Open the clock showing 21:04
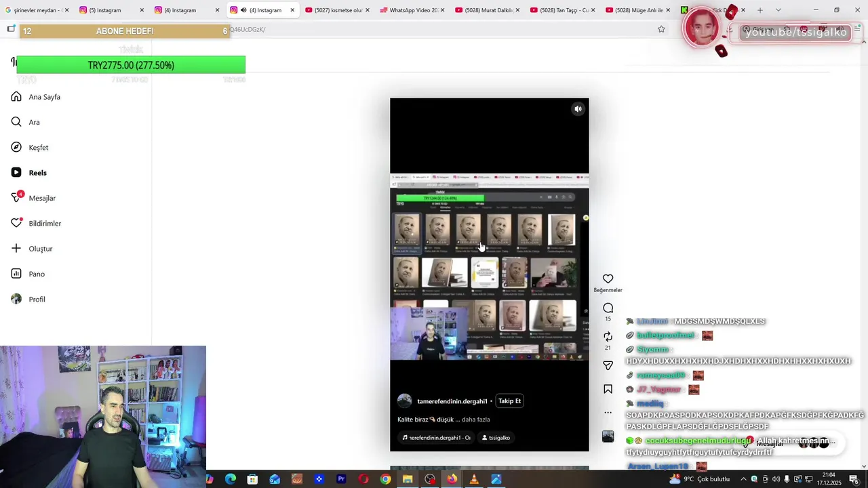Screen dimensions: 868x488 point(829,479)
